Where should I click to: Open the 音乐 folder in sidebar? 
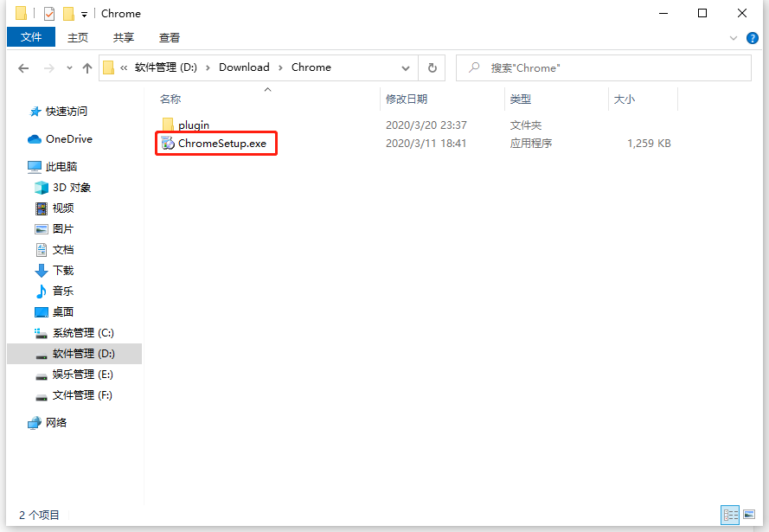pyautogui.click(x=54, y=292)
